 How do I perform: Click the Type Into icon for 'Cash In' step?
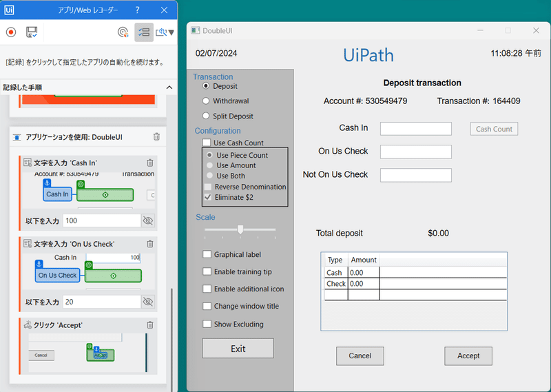pyautogui.click(x=28, y=163)
